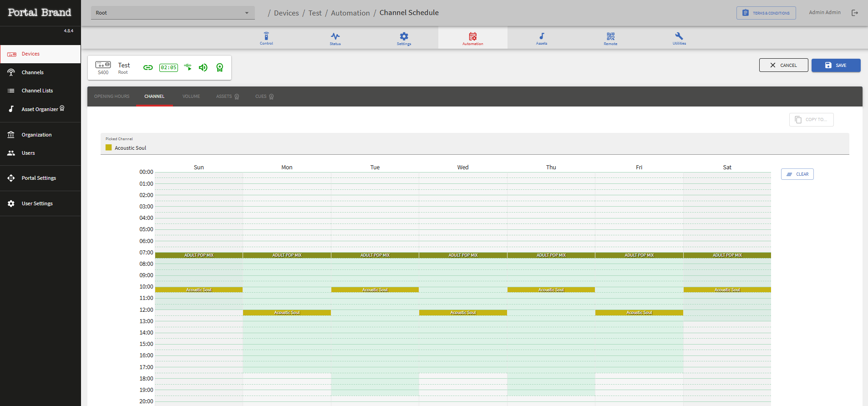The width and height of the screenshot is (868, 406).
Task: Open the Utilities wrench icon
Action: coord(679,36)
